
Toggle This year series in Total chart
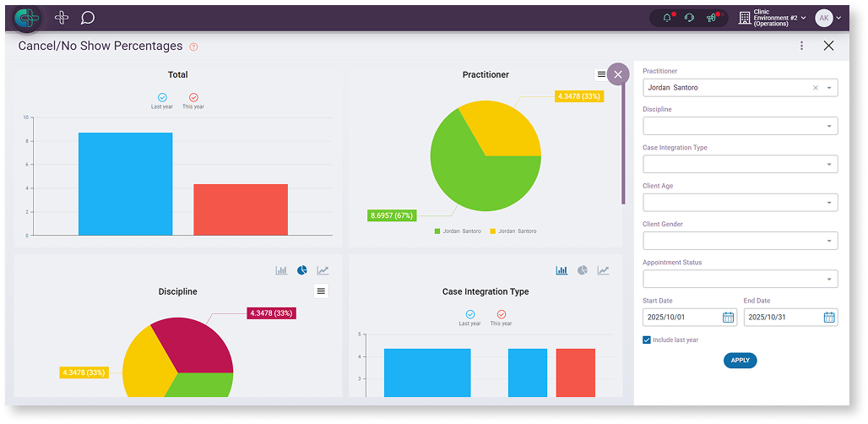click(193, 98)
